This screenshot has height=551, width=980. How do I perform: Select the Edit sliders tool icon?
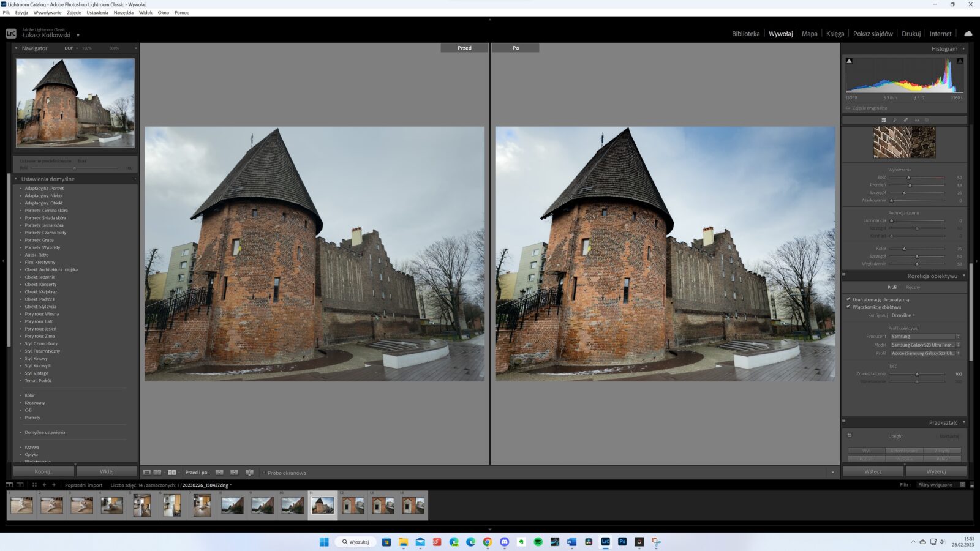click(883, 120)
